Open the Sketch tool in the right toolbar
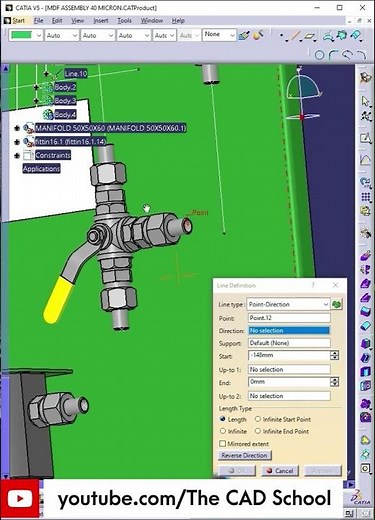 pyautogui.click(x=365, y=138)
